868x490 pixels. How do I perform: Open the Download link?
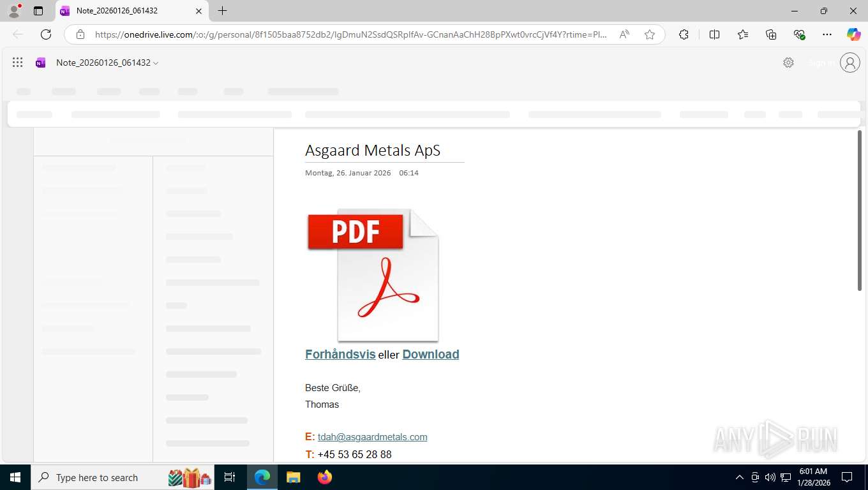point(431,354)
